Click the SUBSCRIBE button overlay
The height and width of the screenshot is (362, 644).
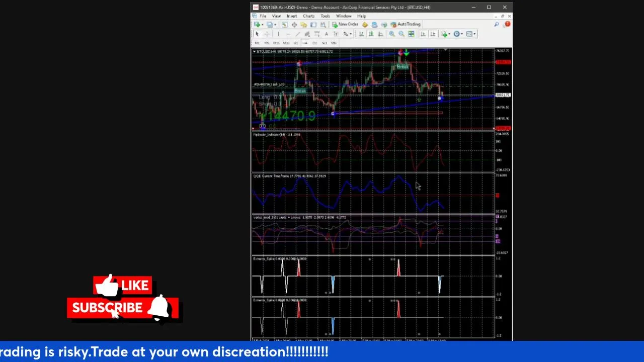[x=107, y=308]
